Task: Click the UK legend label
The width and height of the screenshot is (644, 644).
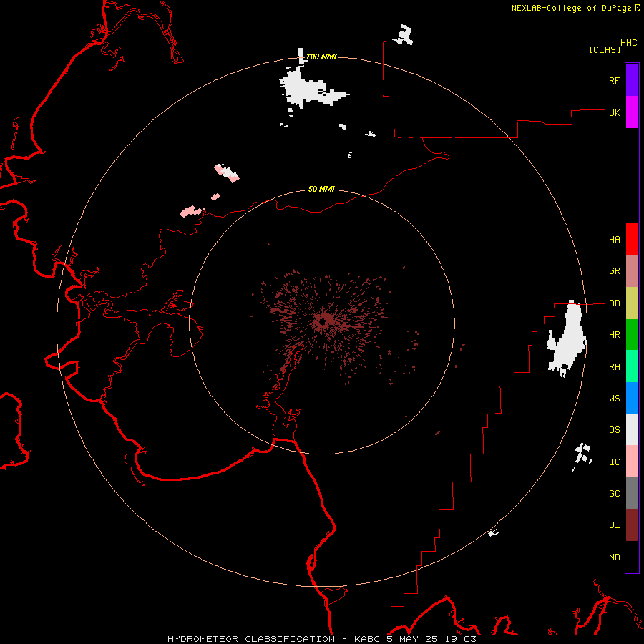Action: pos(614,112)
